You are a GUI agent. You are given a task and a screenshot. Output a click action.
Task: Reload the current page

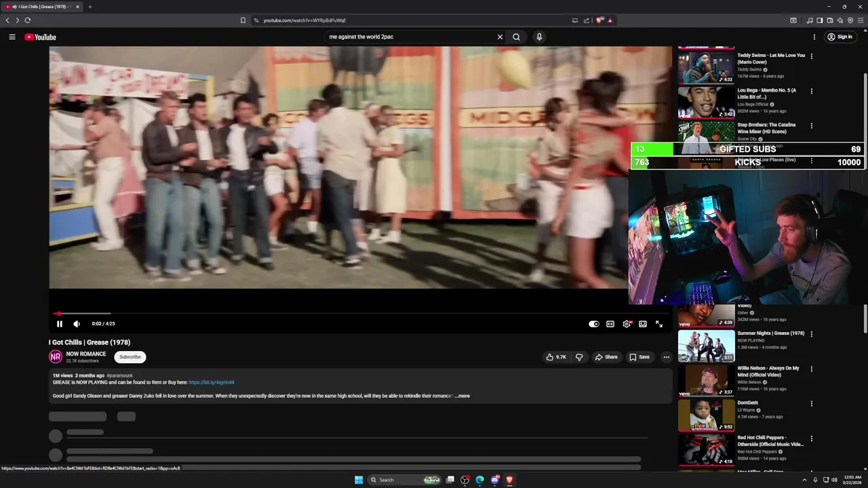[28, 20]
